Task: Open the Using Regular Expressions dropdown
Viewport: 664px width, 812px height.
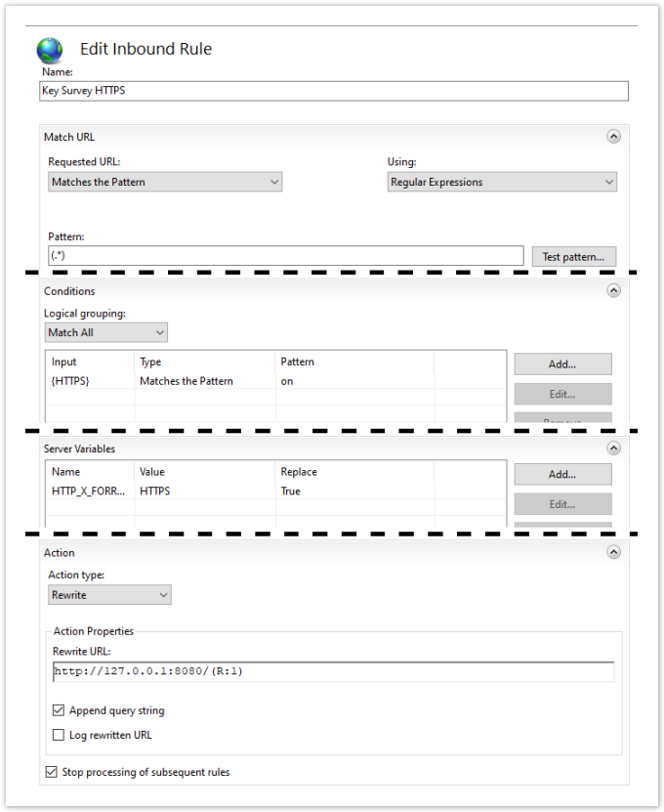Action: click(502, 182)
